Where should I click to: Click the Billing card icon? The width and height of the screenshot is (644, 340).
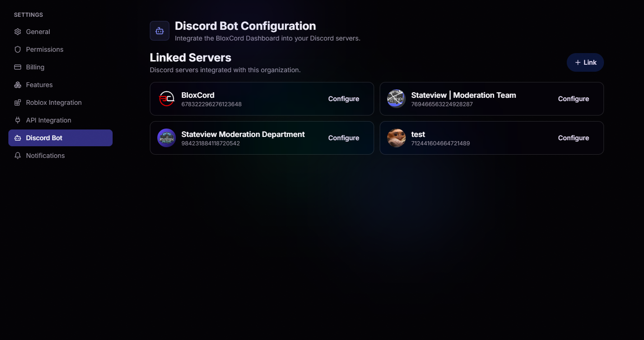(x=18, y=67)
